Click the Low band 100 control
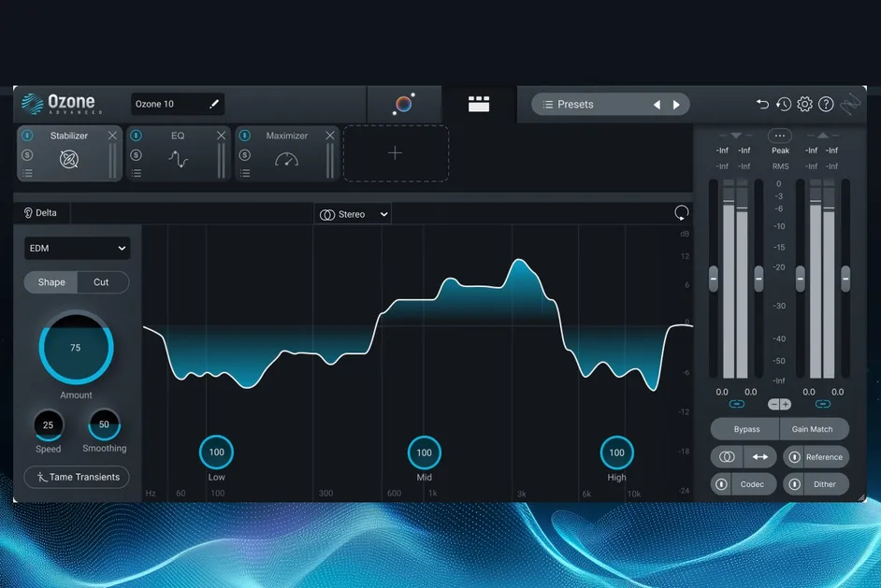881x588 pixels. click(216, 452)
